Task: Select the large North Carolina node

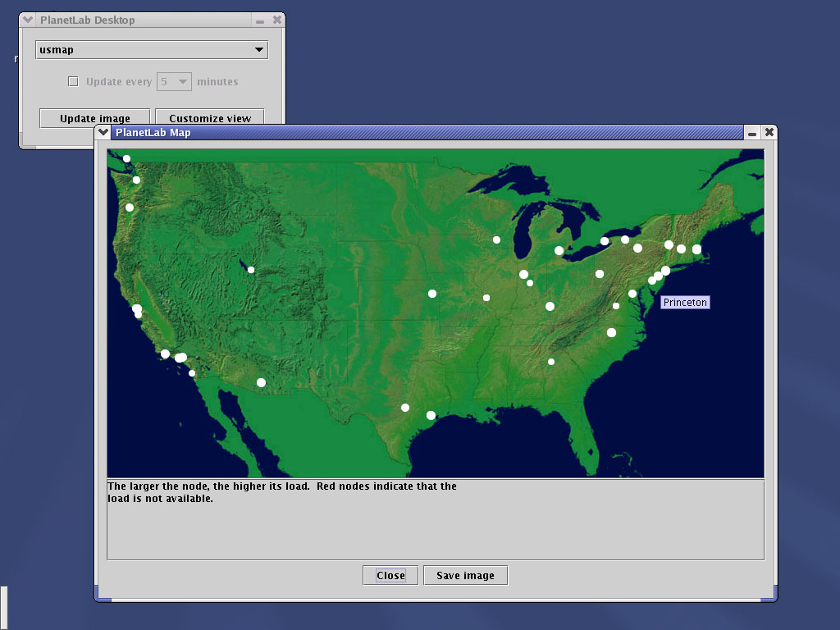Action: (x=611, y=332)
